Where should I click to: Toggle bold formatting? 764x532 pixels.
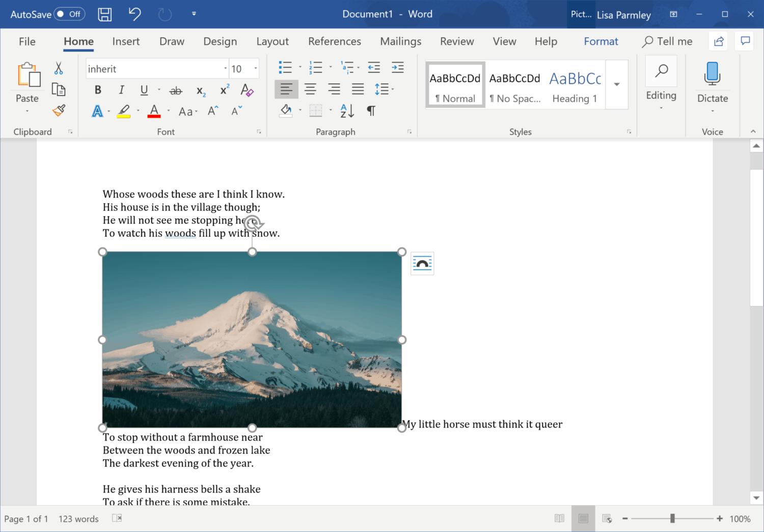[97, 90]
